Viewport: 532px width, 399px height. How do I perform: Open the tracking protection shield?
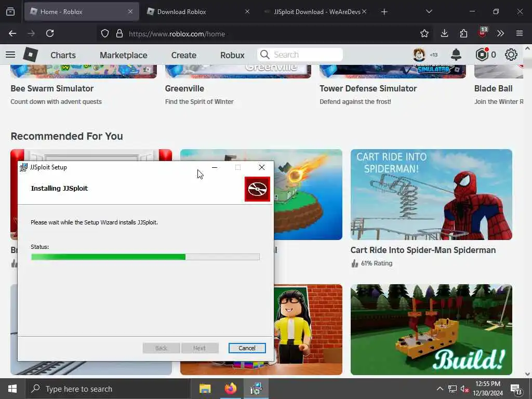pyautogui.click(x=105, y=34)
